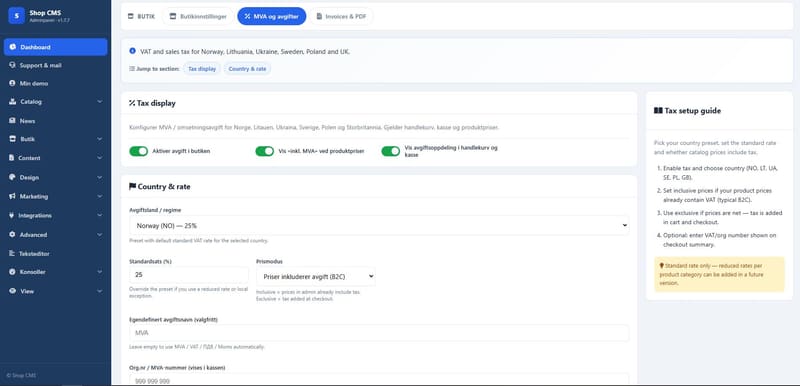Toggle Vis inkl. MVA ved produktpriser switch
This screenshot has width=800, height=386.
265,151
